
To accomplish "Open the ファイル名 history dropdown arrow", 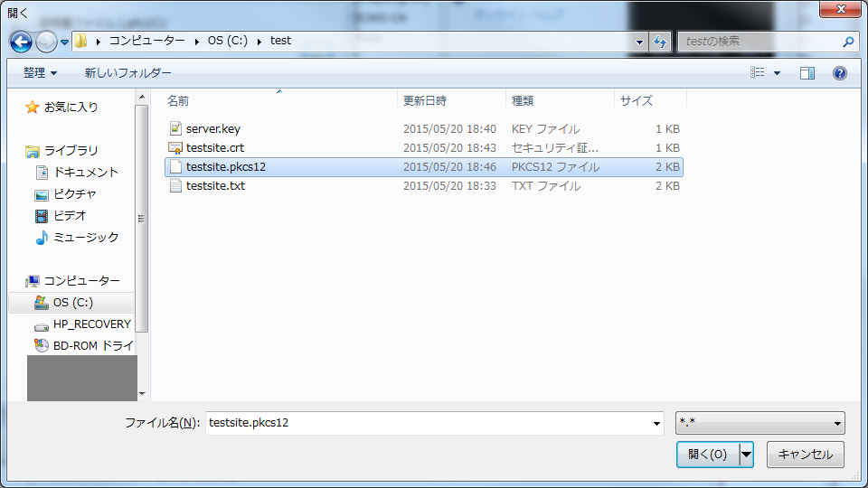I will pyautogui.click(x=656, y=423).
